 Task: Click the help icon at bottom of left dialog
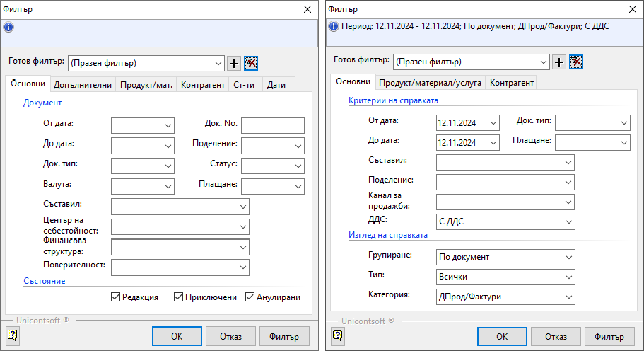(x=12, y=335)
